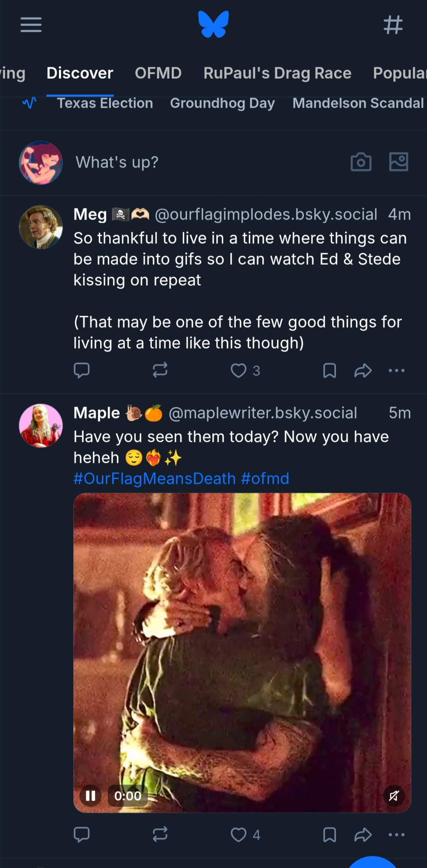This screenshot has width=427, height=868.
Task: Switch to the OFMD feed tab
Action: click(x=158, y=73)
